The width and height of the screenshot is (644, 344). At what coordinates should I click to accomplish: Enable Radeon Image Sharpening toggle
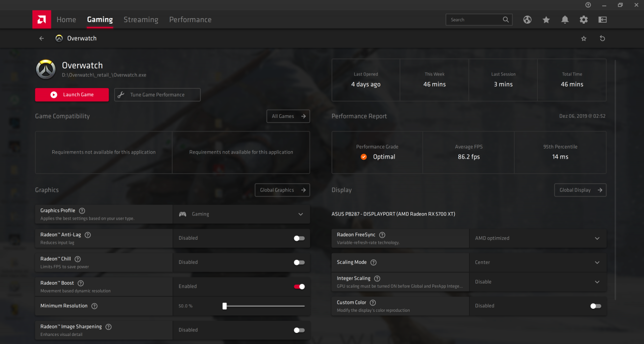pos(299,330)
